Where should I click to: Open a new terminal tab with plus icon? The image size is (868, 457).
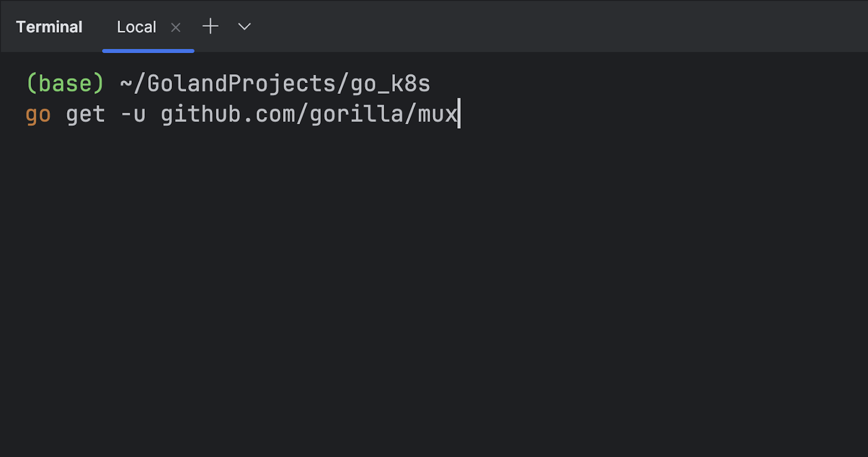pos(210,26)
